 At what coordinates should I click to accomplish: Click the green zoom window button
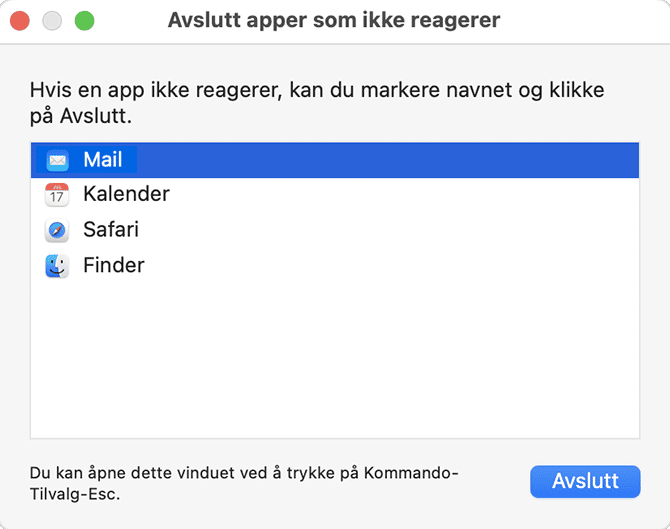tap(85, 21)
